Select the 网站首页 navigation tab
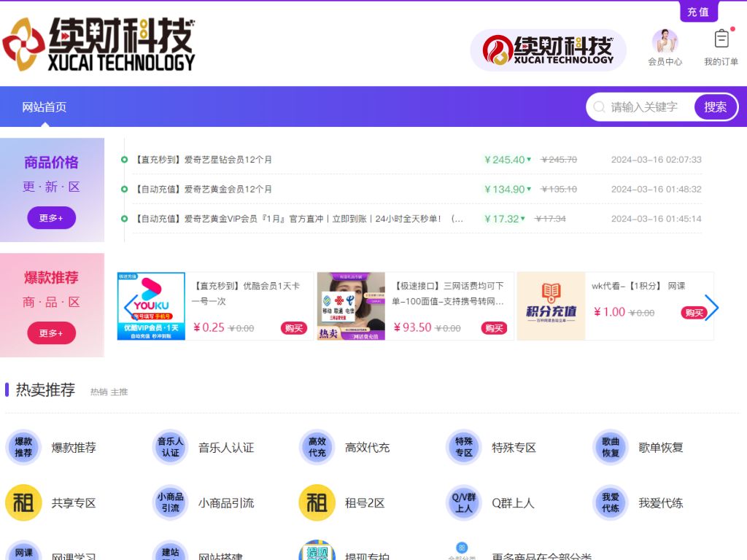 pos(44,107)
